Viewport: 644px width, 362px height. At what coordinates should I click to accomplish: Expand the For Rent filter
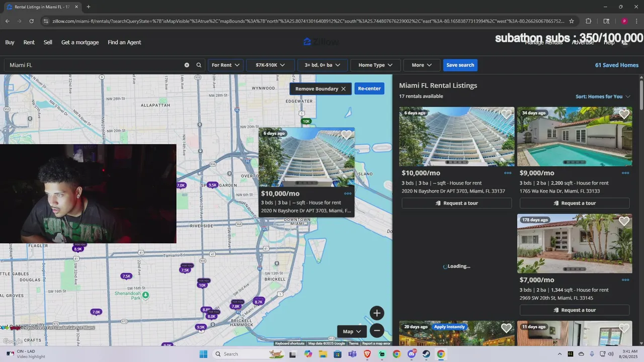[225, 65]
